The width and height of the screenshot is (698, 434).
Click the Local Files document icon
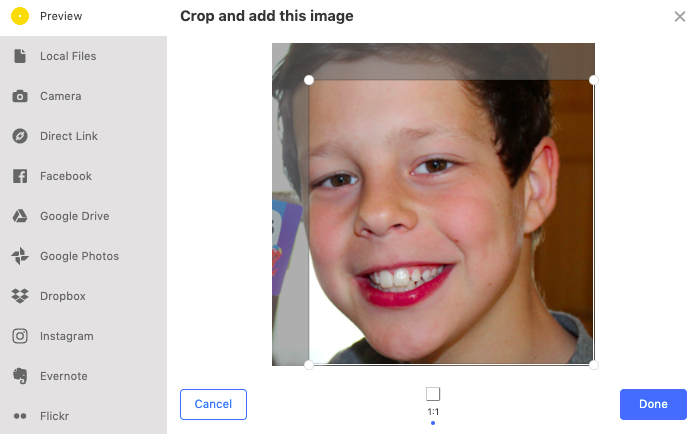[20, 56]
